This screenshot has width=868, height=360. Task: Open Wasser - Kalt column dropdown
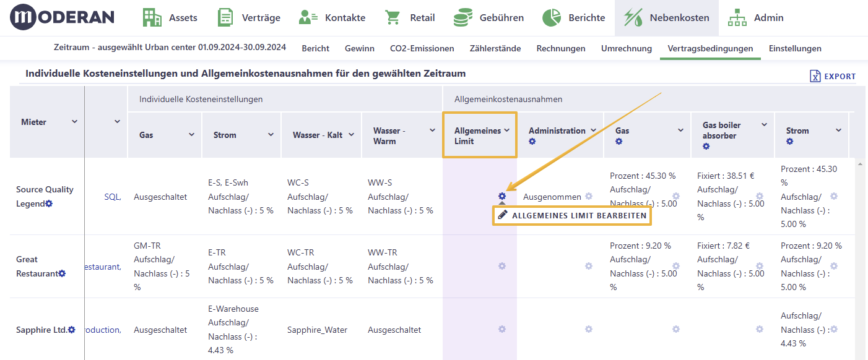[351, 134]
